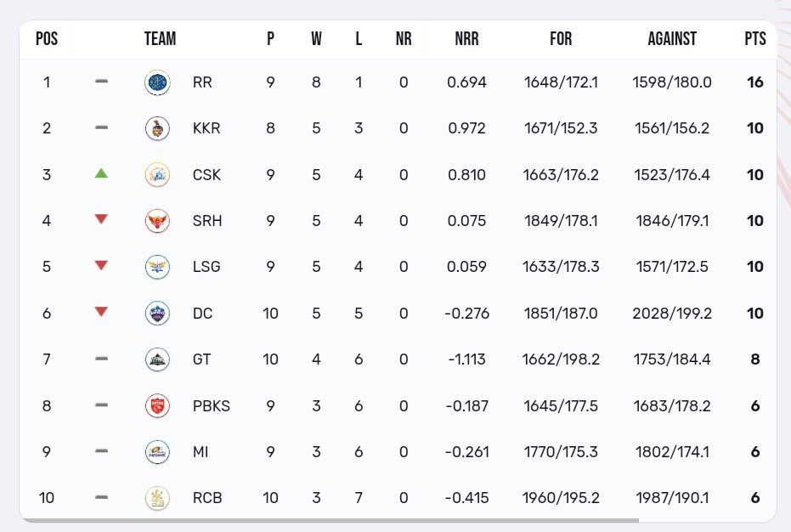Screen dimensions: 791x532
Task: Click the red down arrow beside SRH
Action: tap(101, 218)
